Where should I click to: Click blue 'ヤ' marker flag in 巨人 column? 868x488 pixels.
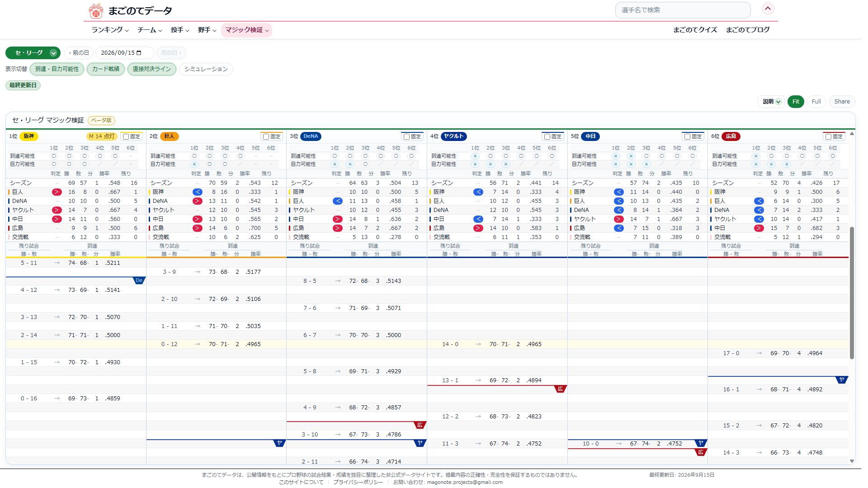(279, 443)
